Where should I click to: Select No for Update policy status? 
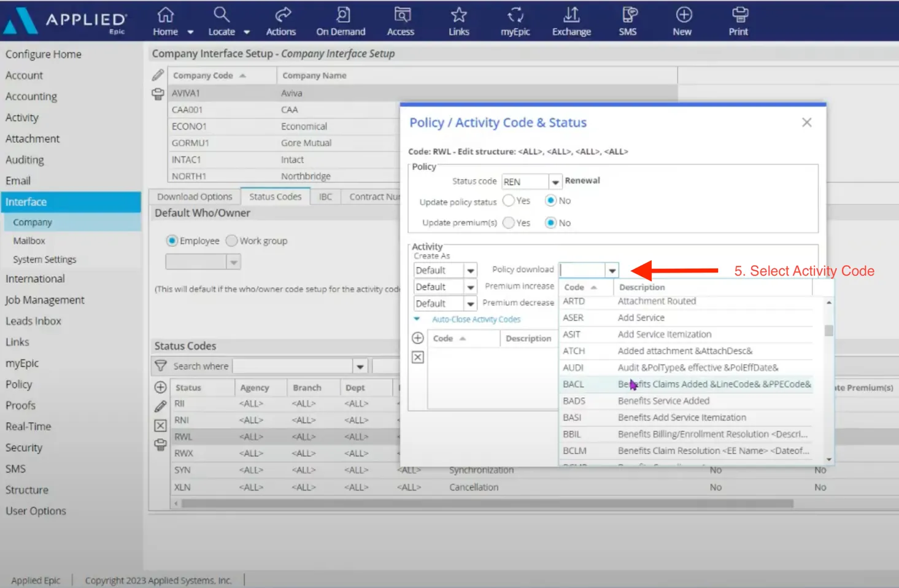click(550, 200)
